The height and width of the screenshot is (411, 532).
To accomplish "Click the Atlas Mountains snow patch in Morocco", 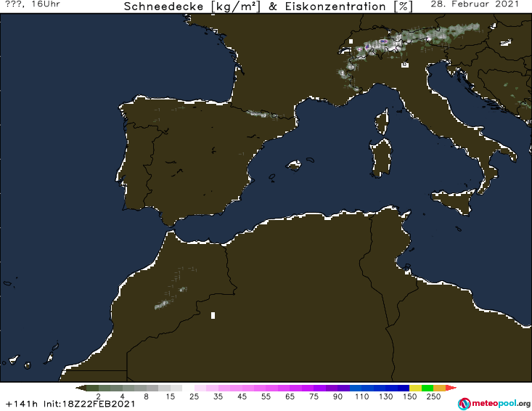I will pos(162,304).
